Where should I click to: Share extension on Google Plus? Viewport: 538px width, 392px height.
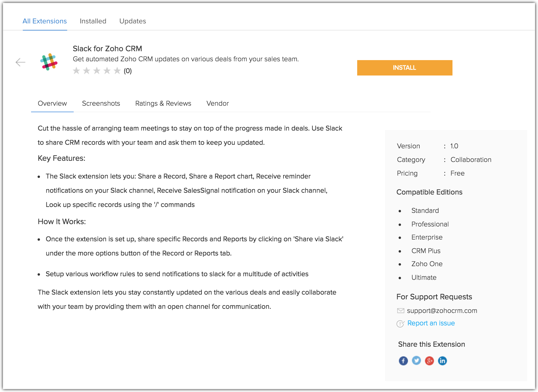pos(429,361)
